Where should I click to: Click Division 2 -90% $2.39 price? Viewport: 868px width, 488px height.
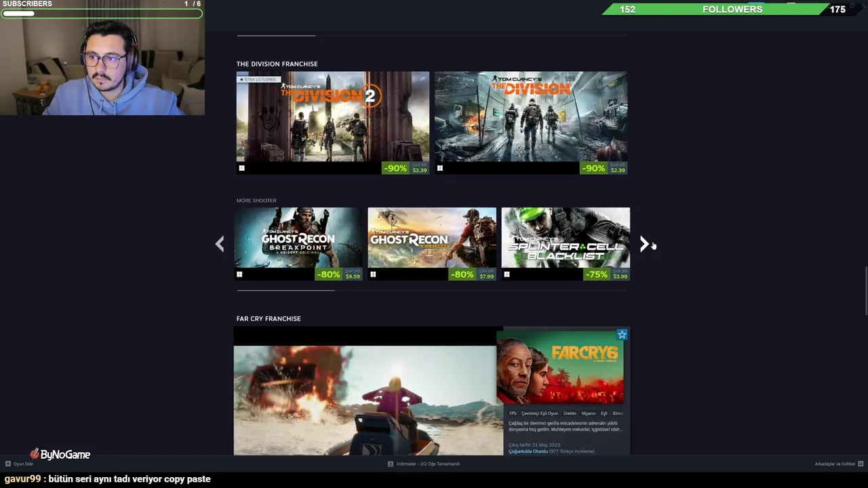point(406,168)
